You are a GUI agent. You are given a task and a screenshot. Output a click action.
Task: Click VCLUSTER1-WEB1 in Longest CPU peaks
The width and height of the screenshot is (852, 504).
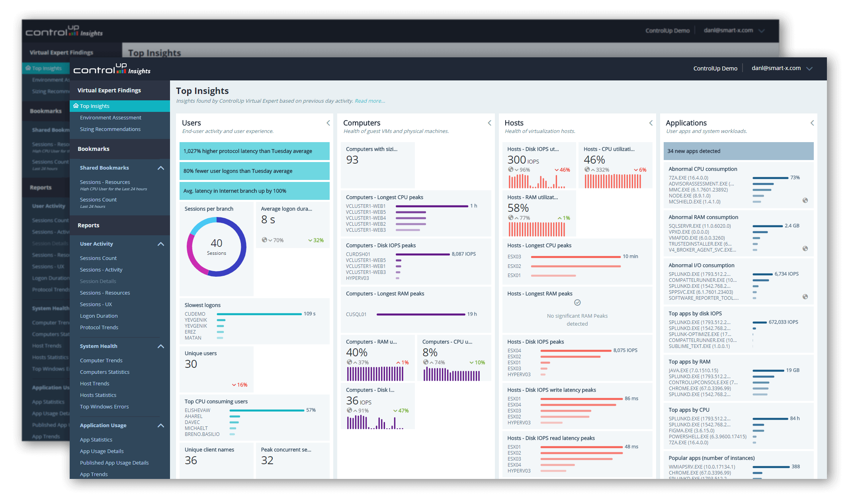click(x=365, y=206)
